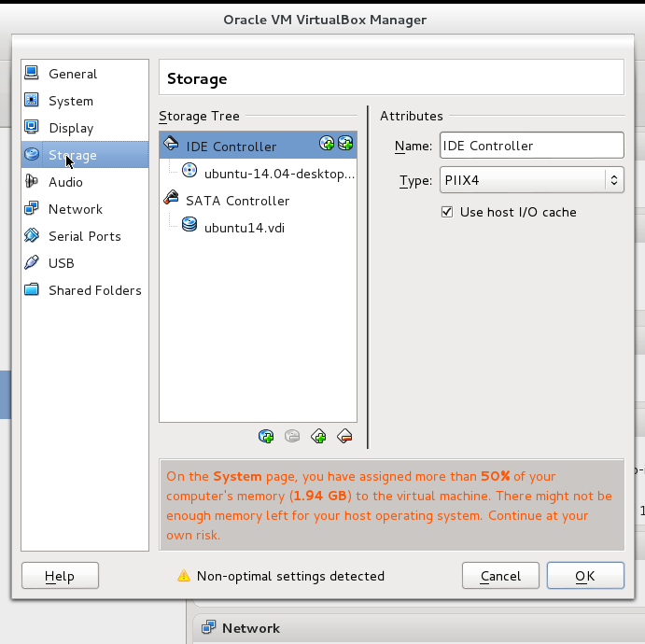Click the IDE Controller icon
The height and width of the screenshot is (644, 645).
coord(171,144)
